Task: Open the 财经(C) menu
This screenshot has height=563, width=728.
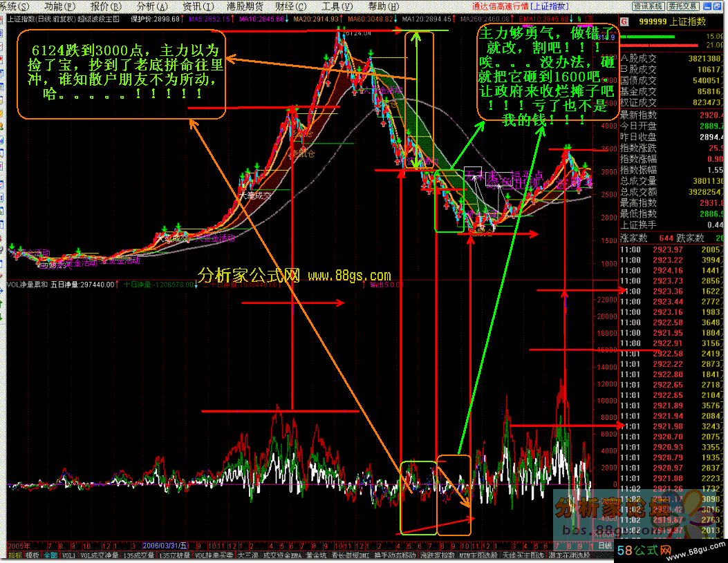Action: pyautogui.click(x=290, y=6)
